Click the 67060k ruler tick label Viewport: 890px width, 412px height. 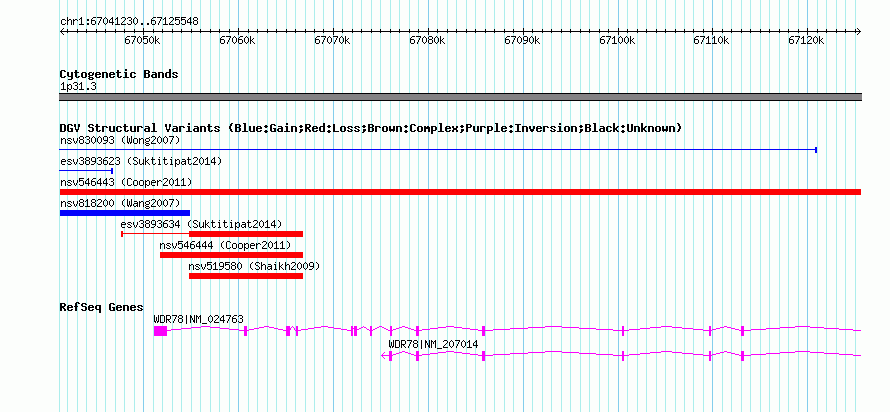pos(237,40)
